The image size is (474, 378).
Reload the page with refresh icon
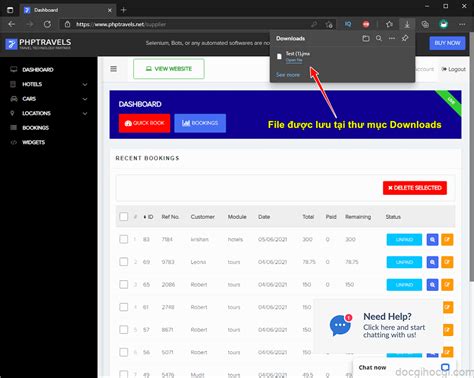47,24
